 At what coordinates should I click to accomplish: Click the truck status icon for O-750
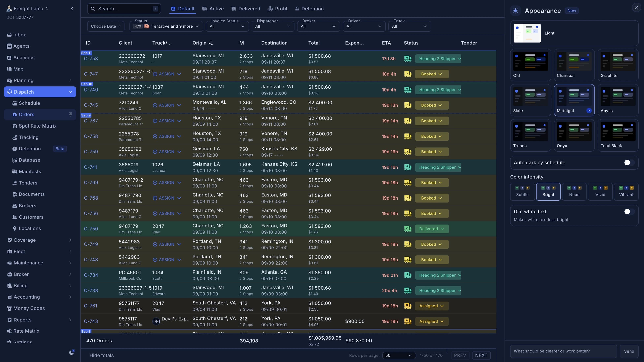tap(408, 229)
